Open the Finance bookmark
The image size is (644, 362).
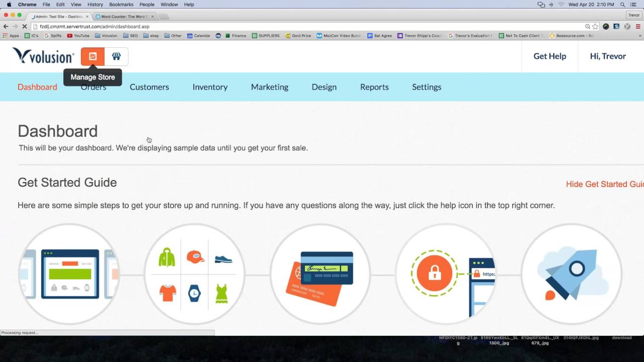[235, 36]
